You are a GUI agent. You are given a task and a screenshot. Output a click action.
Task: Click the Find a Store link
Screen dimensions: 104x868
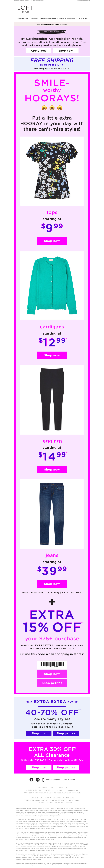pos(69,780)
